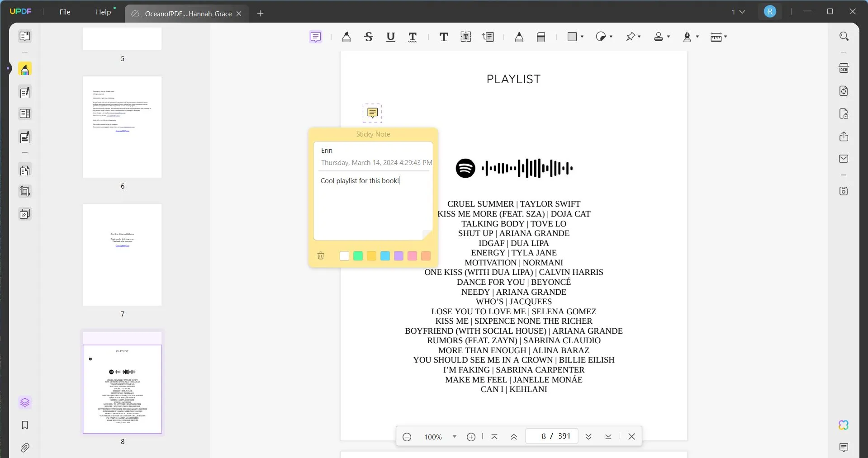The width and height of the screenshot is (868, 458).
Task: Select the rectangle shape tool
Action: coord(572,37)
